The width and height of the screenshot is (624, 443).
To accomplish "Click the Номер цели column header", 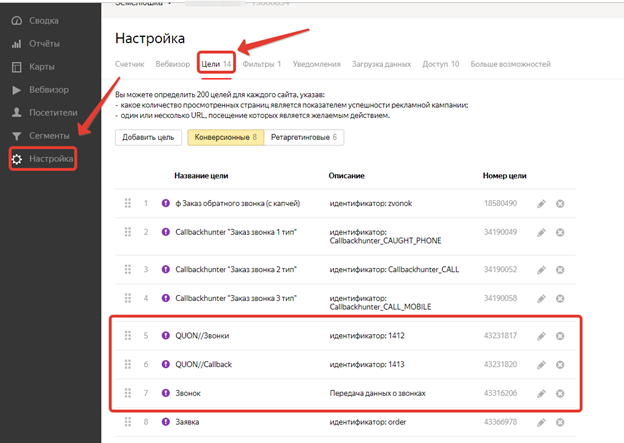I will pos(505,176).
